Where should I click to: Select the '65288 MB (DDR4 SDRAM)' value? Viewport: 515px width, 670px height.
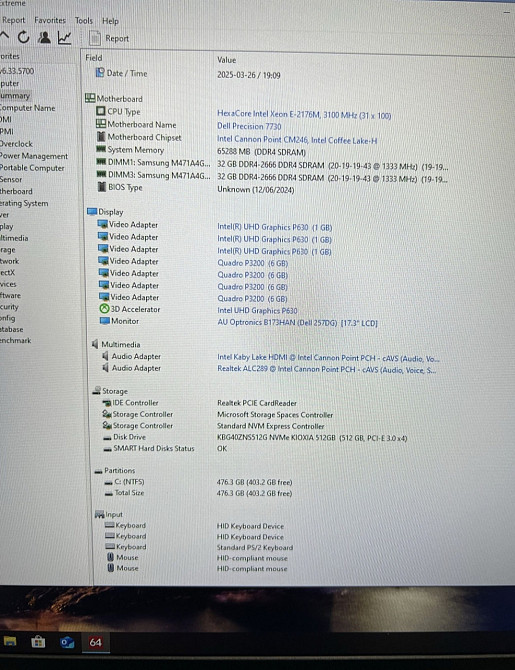pyautogui.click(x=262, y=152)
